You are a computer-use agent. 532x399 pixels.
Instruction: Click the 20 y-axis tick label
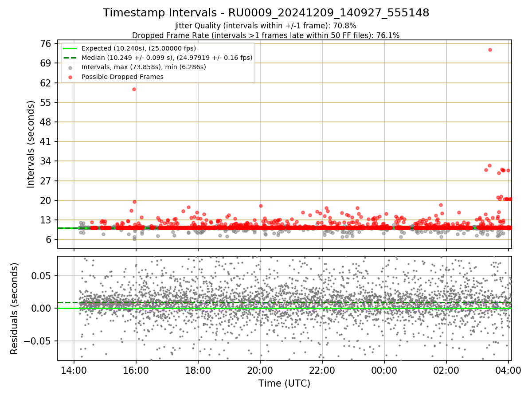(x=46, y=200)
